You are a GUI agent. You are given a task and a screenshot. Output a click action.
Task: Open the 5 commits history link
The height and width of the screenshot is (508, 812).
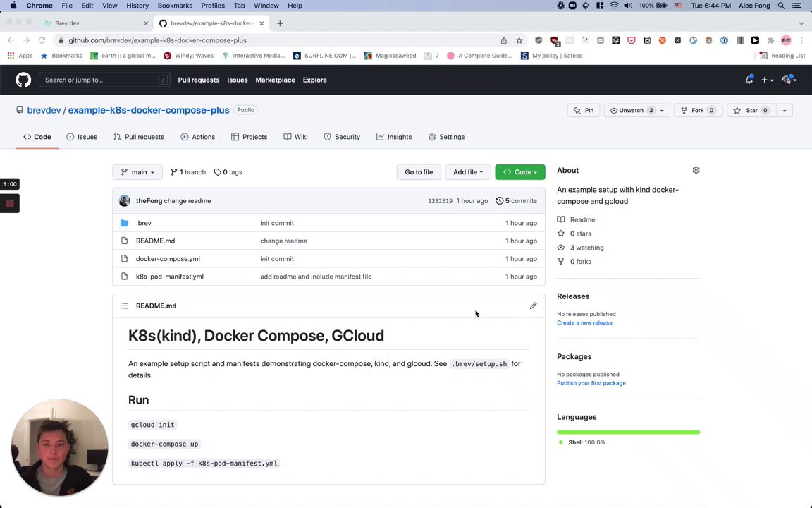pos(516,200)
